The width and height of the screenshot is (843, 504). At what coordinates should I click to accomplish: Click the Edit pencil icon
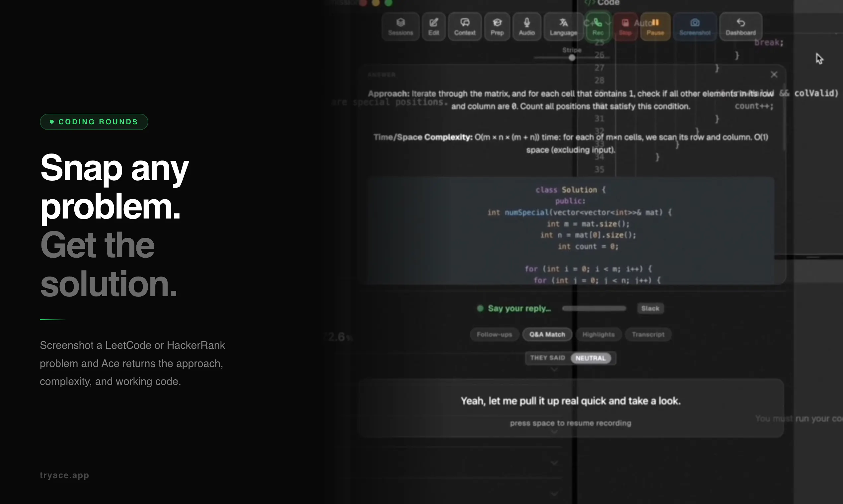(x=433, y=27)
